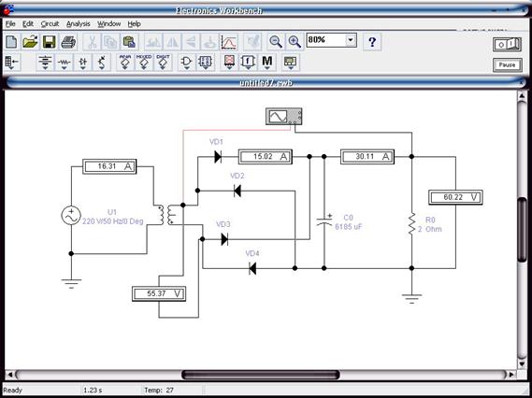Select the oscilloscope instrument in circuit
The height and width of the screenshot is (398, 532).
pos(284,116)
